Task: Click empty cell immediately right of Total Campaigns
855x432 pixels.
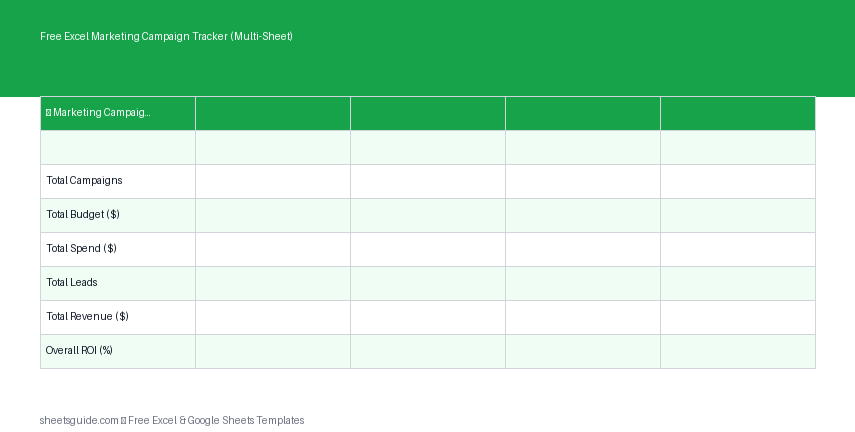Action: pyautogui.click(x=272, y=181)
